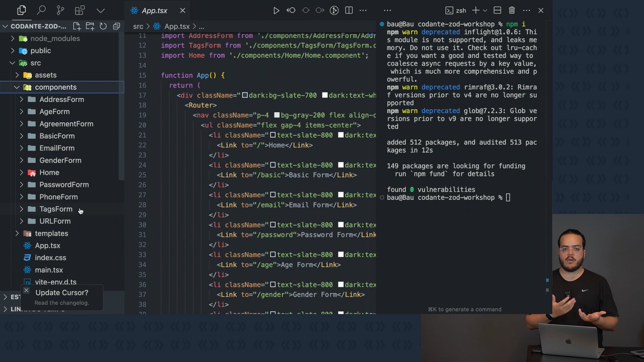Open the Search view icon
644x362 pixels.
[x=41, y=10]
